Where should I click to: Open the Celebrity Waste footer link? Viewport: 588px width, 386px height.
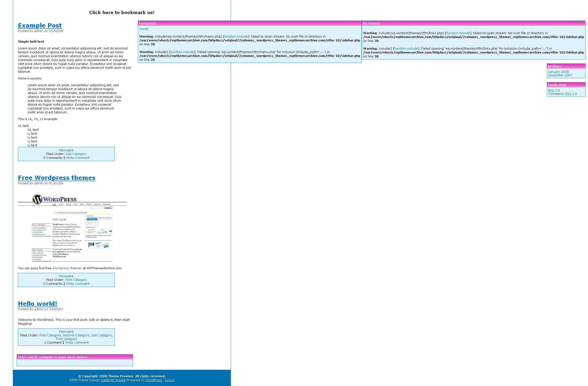pos(113,380)
